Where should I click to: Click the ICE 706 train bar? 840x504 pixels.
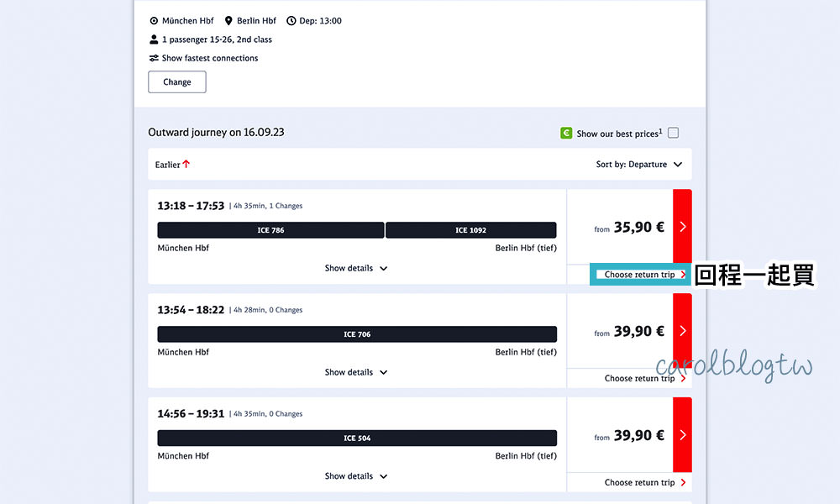tap(356, 334)
